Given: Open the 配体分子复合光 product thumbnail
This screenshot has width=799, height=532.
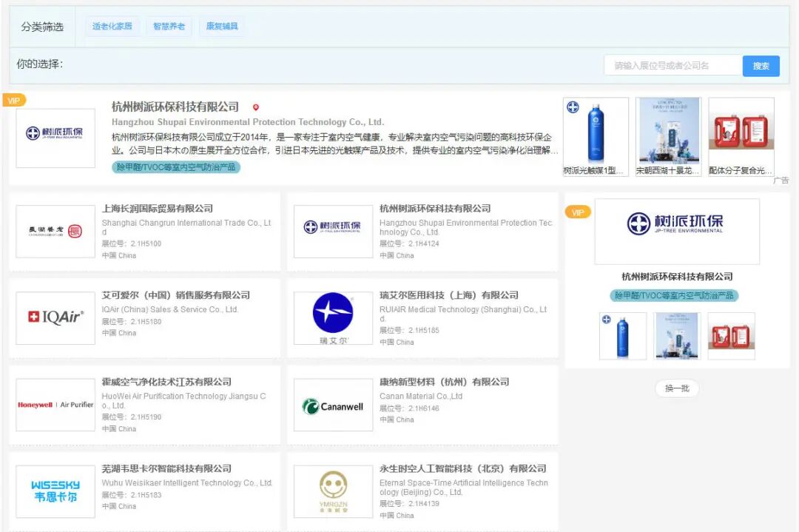Looking at the screenshot, I should 741,137.
